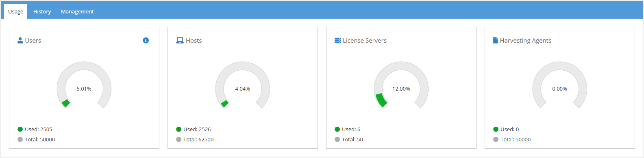Click the License Servers heading text

365,41
